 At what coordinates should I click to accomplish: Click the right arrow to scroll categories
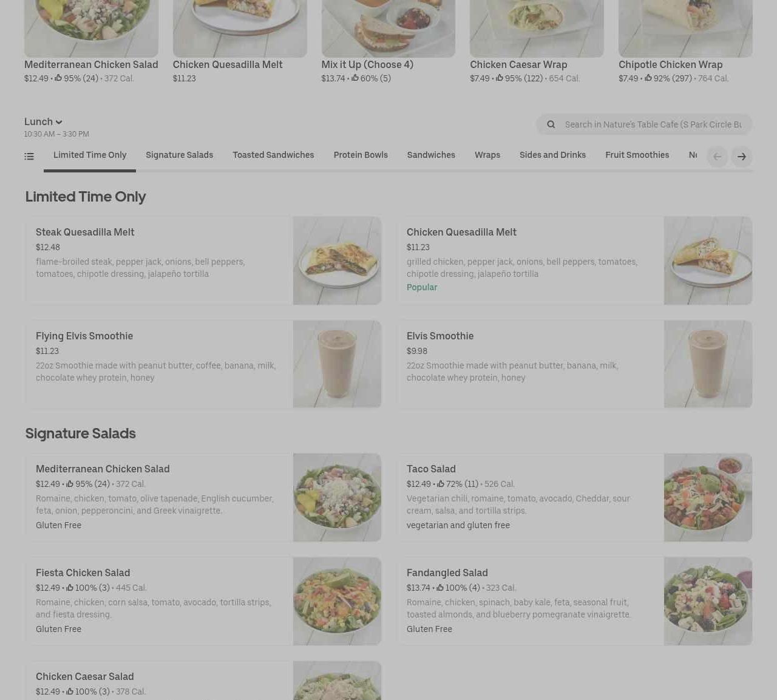[742, 157]
